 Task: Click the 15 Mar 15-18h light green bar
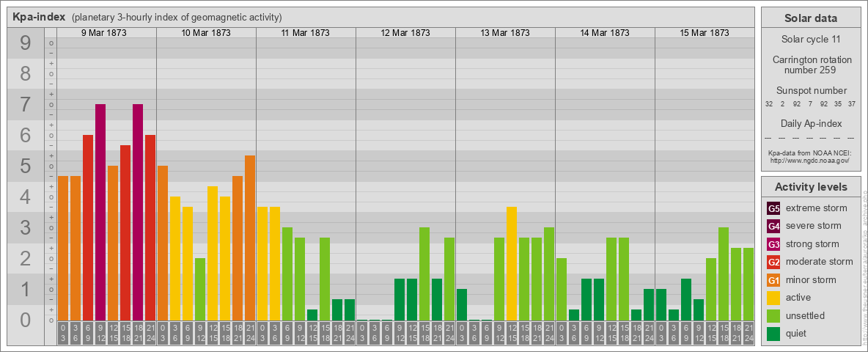pos(723,274)
